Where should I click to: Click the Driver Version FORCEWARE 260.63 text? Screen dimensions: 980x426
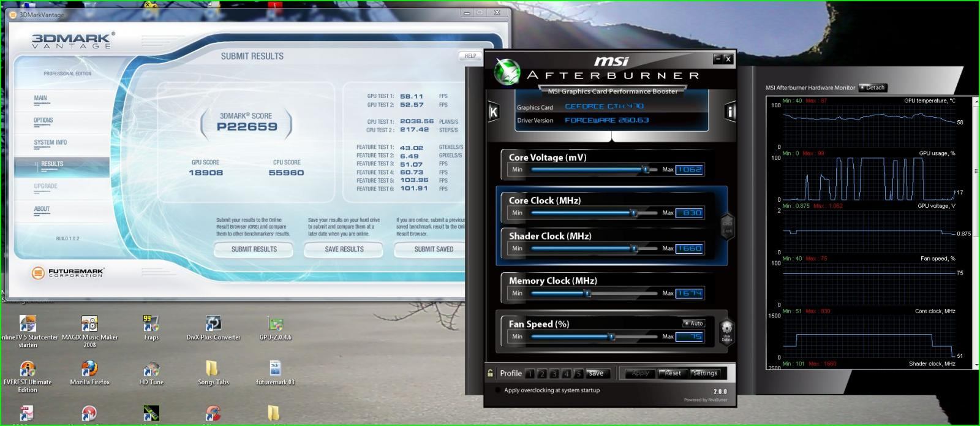(x=606, y=120)
